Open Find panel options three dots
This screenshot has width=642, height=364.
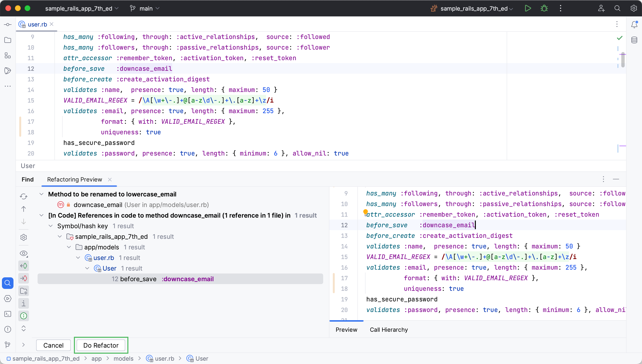tap(603, 179)
